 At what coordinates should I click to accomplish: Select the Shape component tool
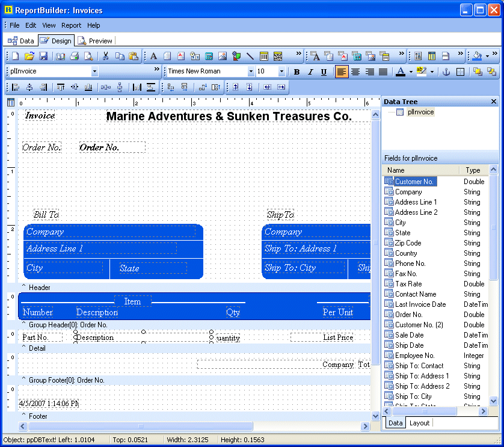click(x=236, y=56)
